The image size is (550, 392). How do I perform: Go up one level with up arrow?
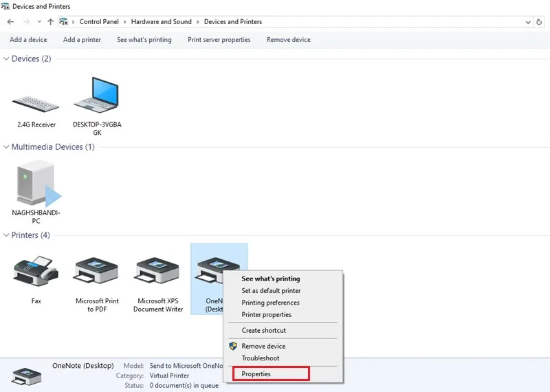50,22
